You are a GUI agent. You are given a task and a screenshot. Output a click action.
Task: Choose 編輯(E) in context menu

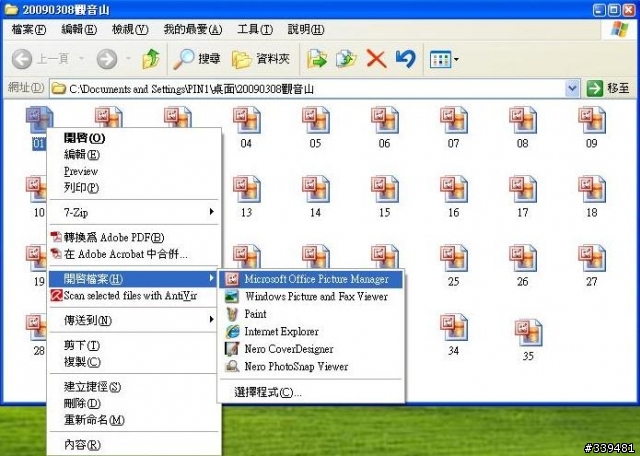[x=135, y=155]
